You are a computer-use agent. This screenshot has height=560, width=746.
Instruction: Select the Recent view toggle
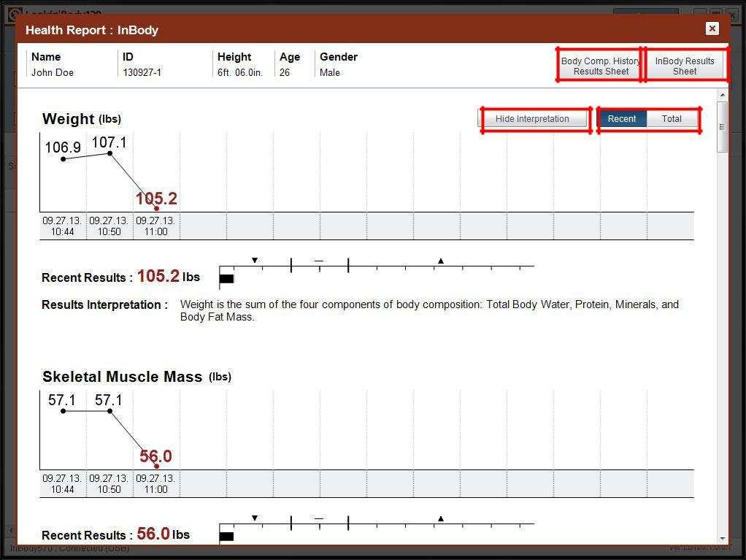621,118
